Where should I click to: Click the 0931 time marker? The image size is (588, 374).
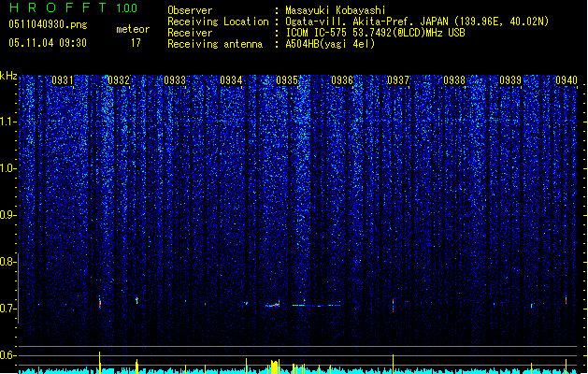pyautogui.click(x=63, y=80)
